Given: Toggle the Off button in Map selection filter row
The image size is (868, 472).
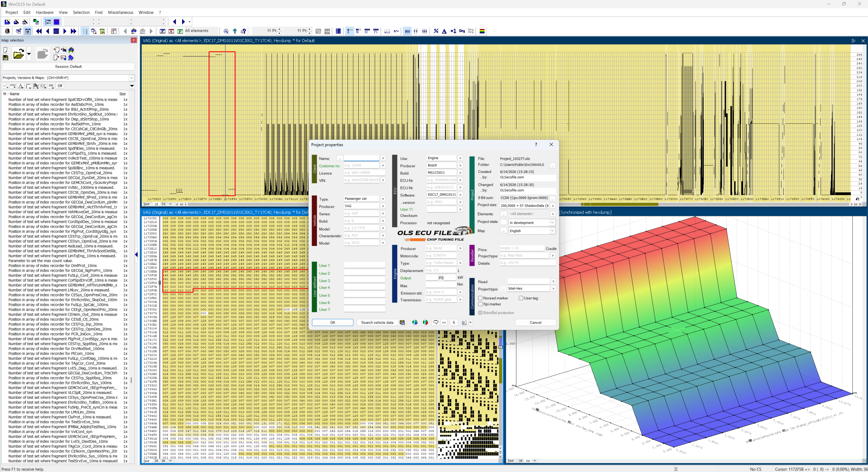Looking at the screenshot, I should (x=60, y=86).
